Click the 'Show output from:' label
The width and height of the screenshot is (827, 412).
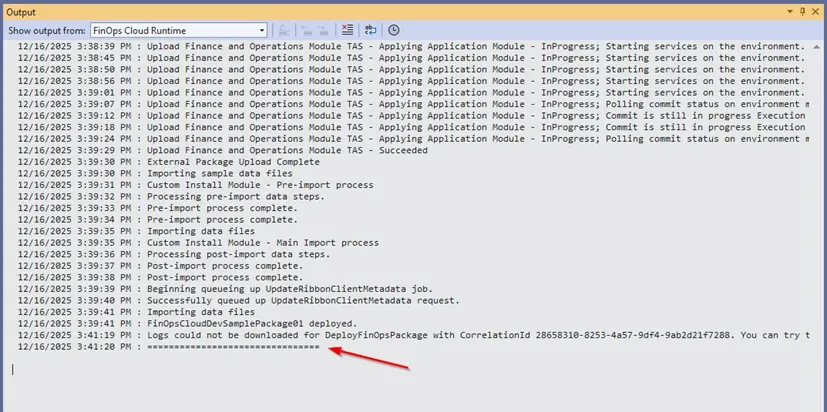[47, 31]
